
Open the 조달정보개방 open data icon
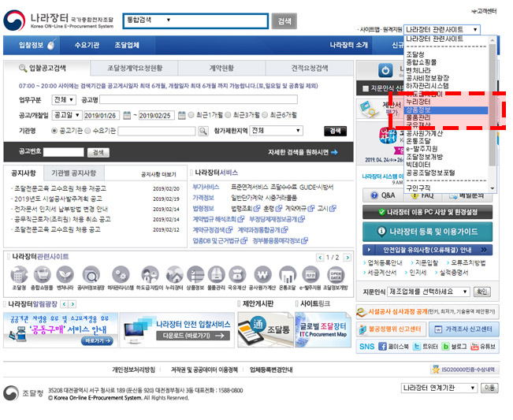pos(336,274)
